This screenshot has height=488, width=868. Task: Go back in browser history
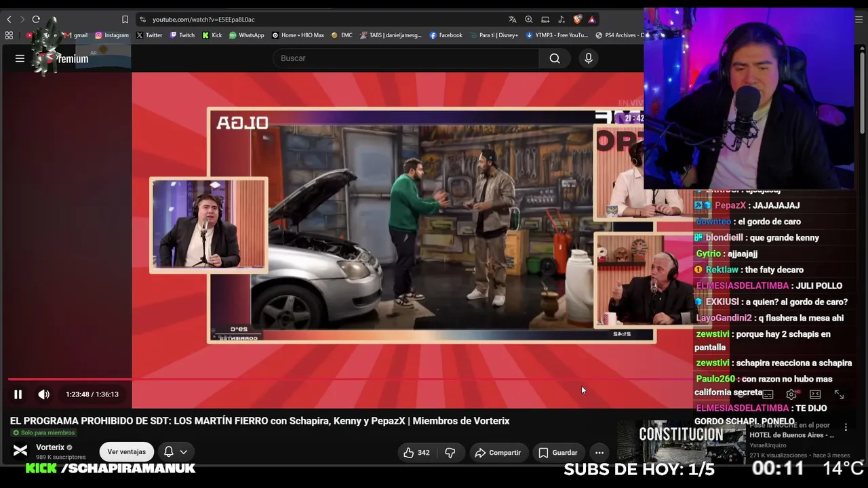coord(9,20)
